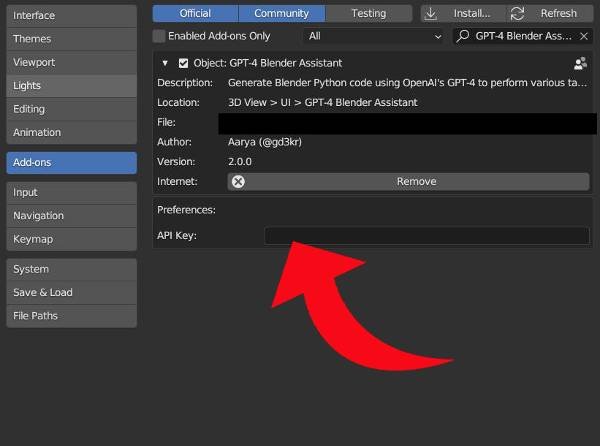This screenshot has height=446, width=600.
Task: Disable the GPT-4 Blender Assistant add-on checkbox
Action: 183,63
